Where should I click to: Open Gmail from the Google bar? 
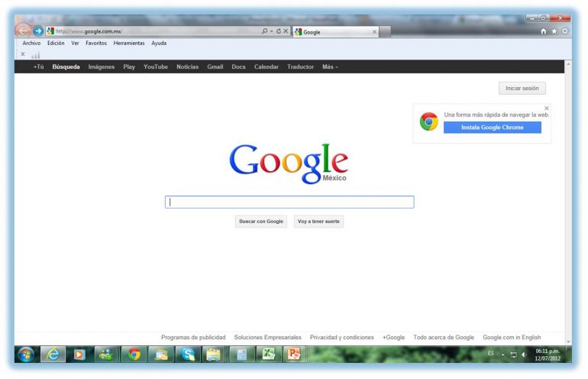(215, 66)
